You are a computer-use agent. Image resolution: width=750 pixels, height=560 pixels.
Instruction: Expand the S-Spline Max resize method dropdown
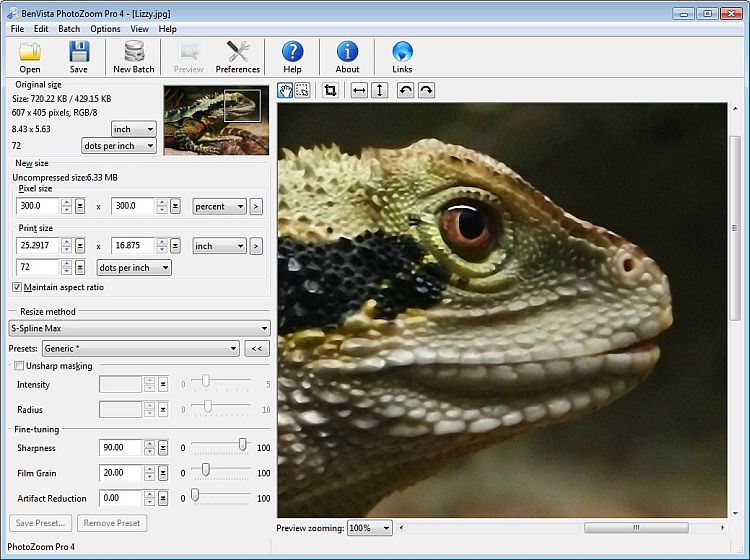tap(263, 328)
